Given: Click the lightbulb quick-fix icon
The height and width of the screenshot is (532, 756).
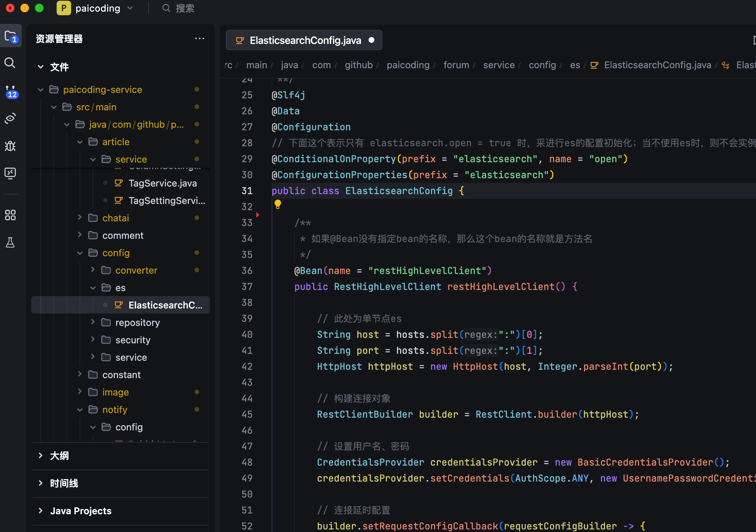Looking at the screenshot, I should click(x=278, y=204).
